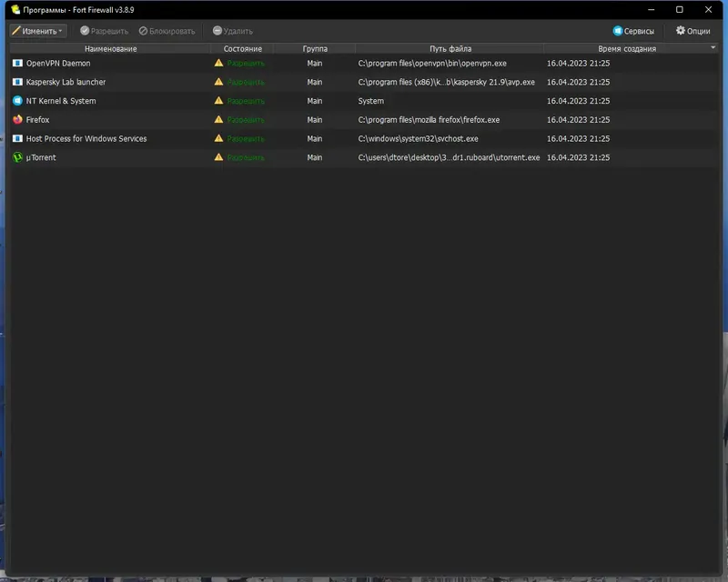
Task: Click the warning triangle in Host Process row
Action: 218,138
